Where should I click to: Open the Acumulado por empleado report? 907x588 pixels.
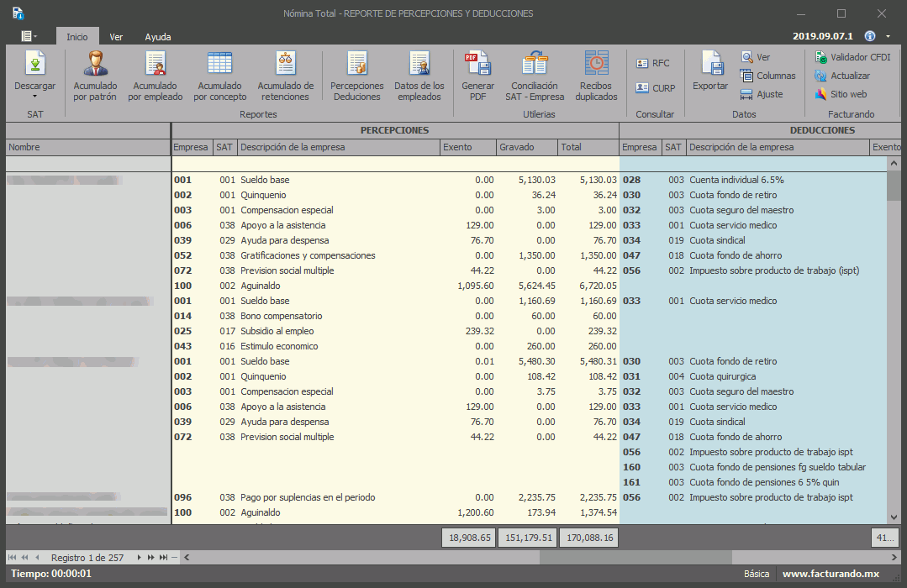[x=156, y=65]
